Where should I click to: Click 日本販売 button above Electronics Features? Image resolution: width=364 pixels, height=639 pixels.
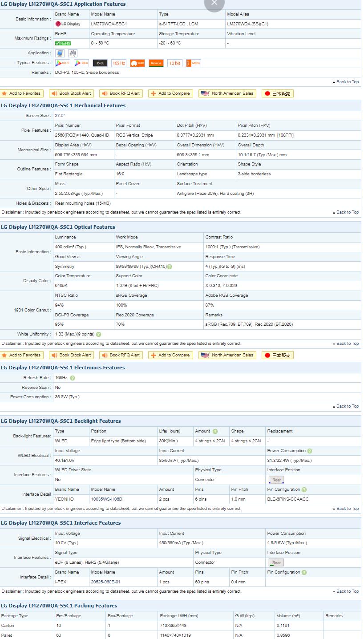pyautogui.click(x=278, y=355)
